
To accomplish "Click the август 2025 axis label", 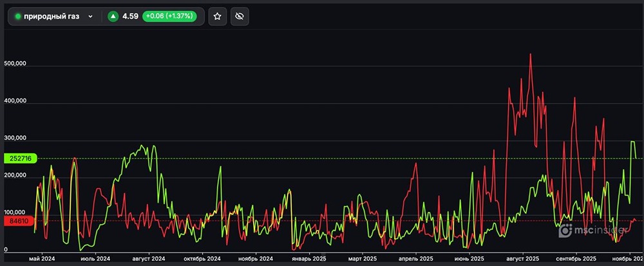I will point(522,259).
